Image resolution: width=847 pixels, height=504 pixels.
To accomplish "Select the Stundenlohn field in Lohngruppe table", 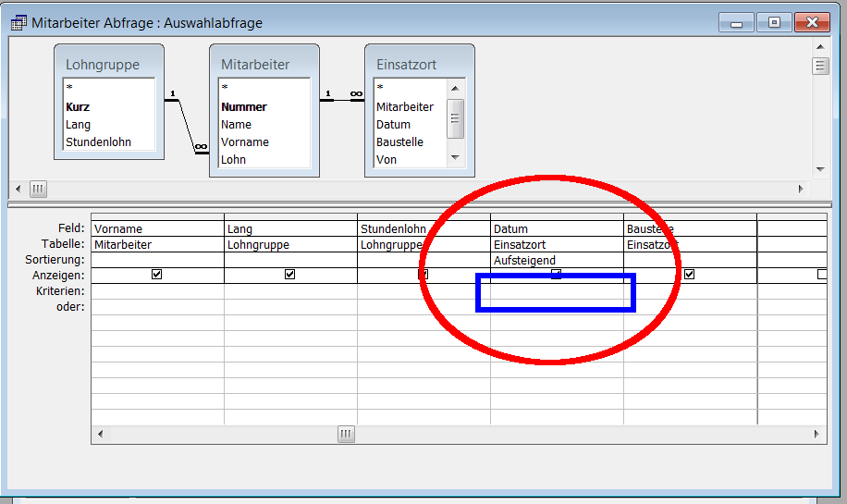I will pyautogui.click(x=98, y=142).
